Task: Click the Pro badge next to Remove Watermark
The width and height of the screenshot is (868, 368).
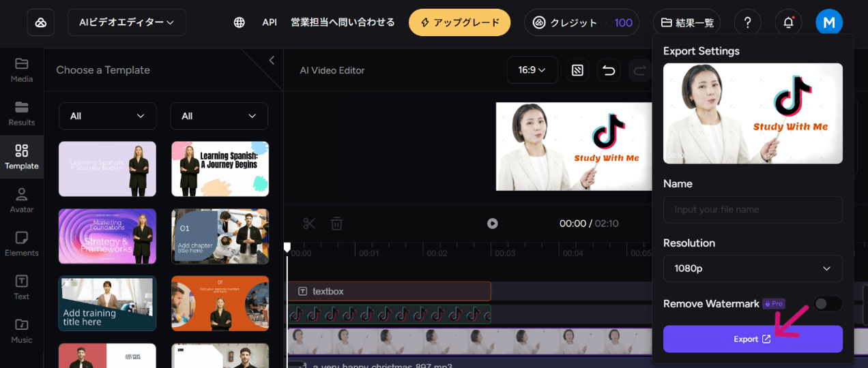Action: (x=773, y=304)
